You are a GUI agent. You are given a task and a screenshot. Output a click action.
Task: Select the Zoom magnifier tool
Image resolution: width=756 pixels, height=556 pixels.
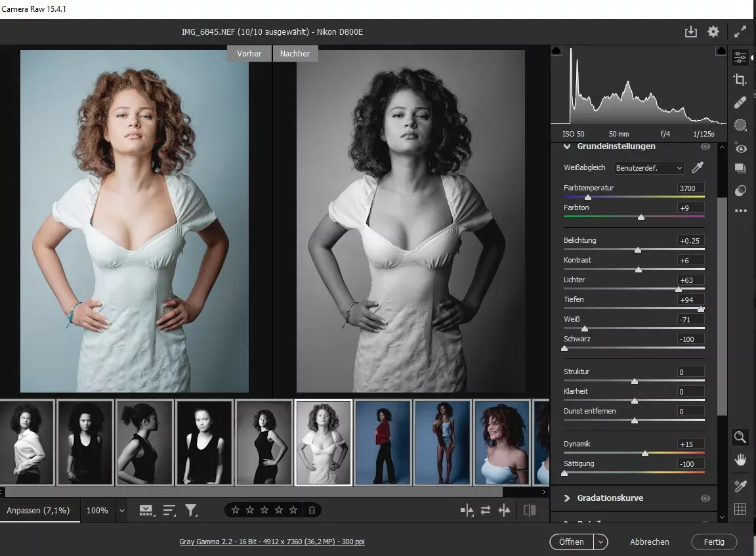(x=740, y=437)
